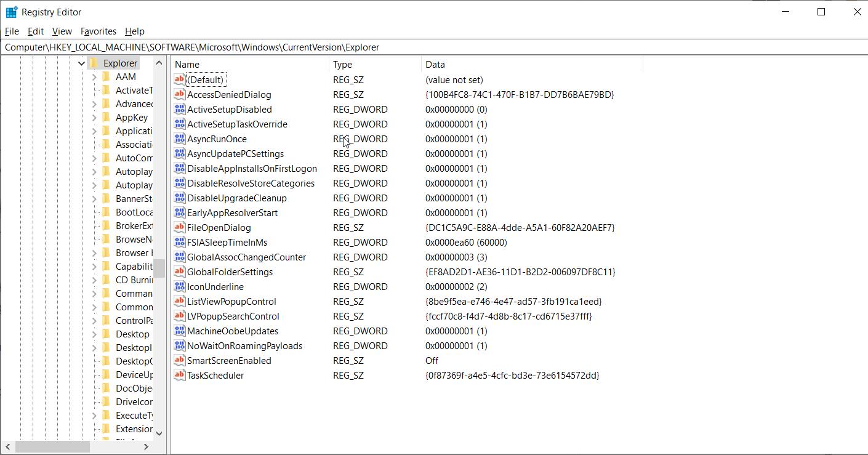This screenshot has width=868, height=455.
Task: Select the ControlPa tree key
Action: click(134, 320)
